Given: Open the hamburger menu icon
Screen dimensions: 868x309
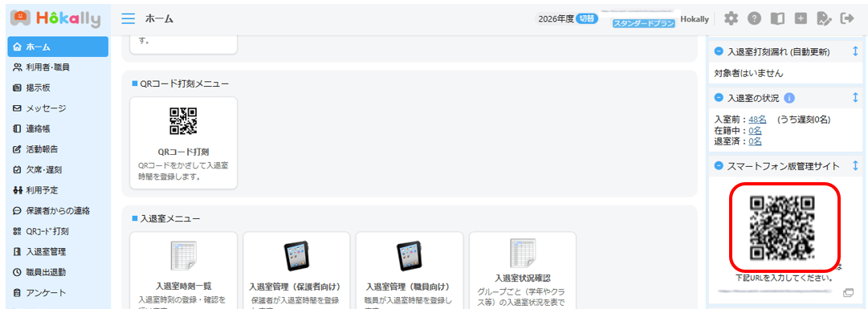Looking at the screenshot, I should [x=128, y=18].
